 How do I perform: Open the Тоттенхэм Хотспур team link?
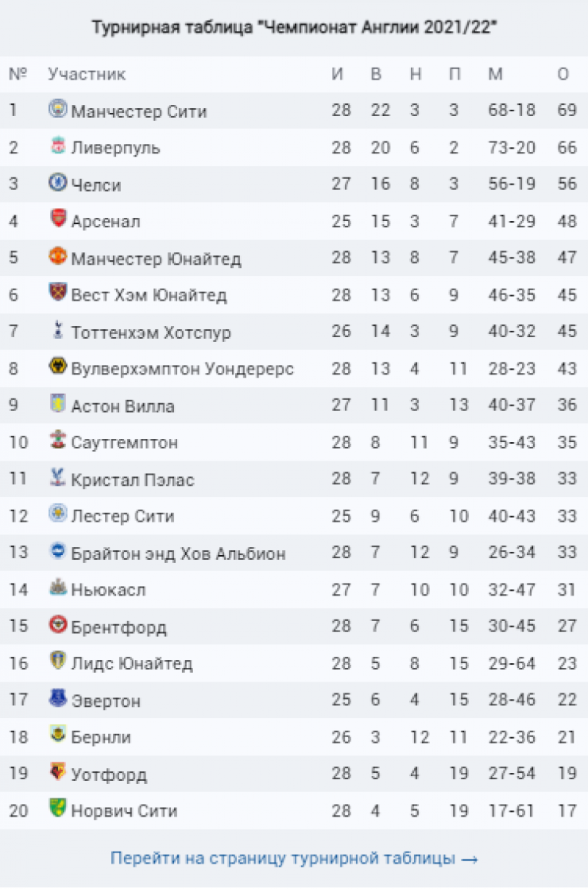(151, 332)
